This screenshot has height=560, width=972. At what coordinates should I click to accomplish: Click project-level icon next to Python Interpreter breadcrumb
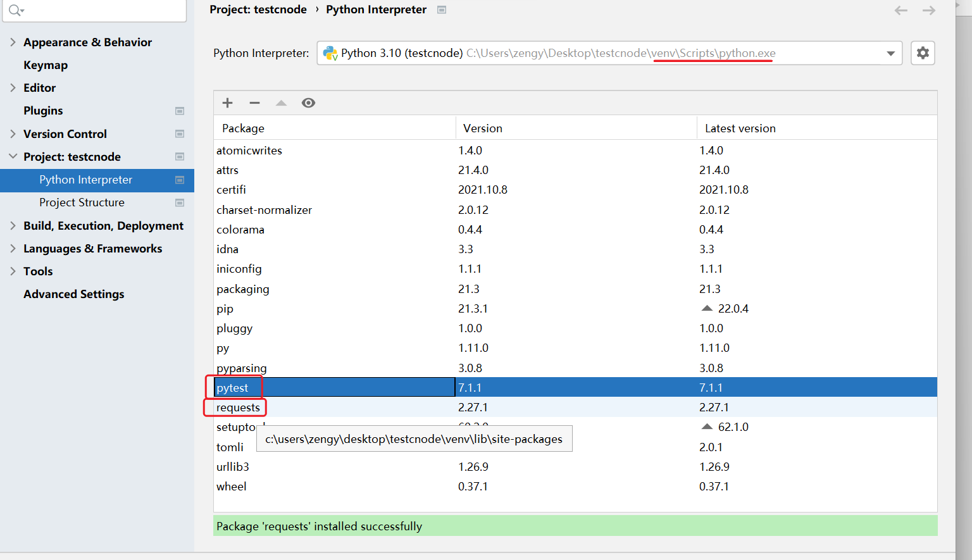[442, 9]
